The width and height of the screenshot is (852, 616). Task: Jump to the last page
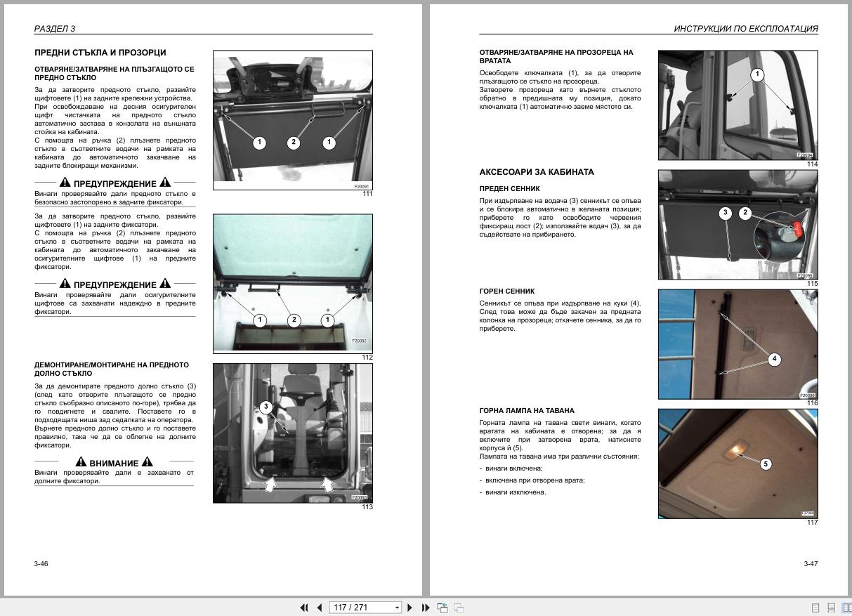pos(425,608)
